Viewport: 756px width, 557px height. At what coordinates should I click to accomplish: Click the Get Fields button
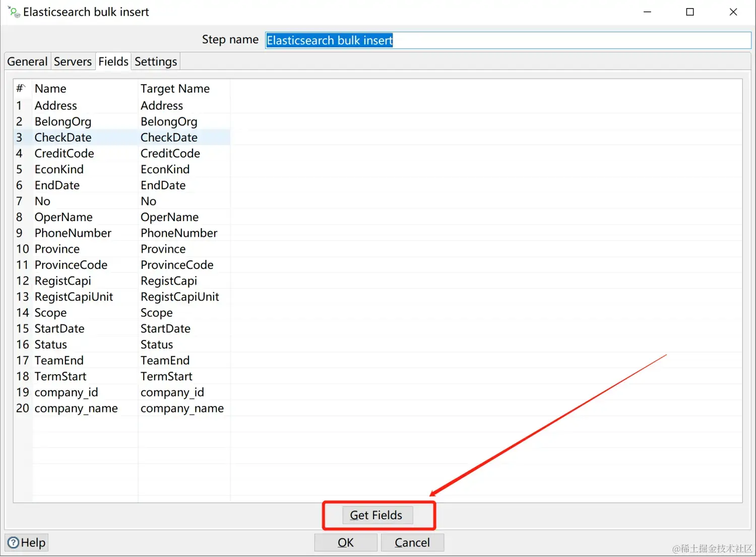click(377, 515)
